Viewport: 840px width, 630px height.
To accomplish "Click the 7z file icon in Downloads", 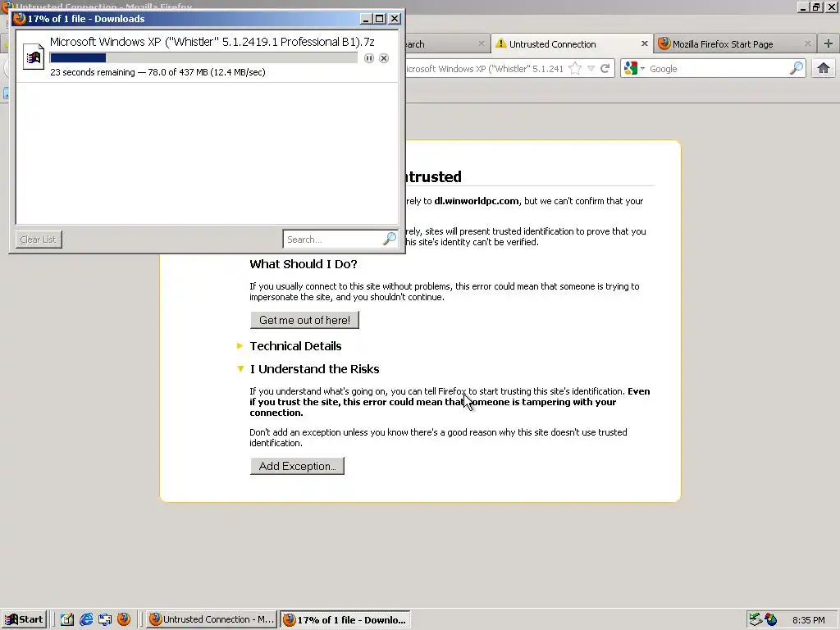I will point(33,57).
